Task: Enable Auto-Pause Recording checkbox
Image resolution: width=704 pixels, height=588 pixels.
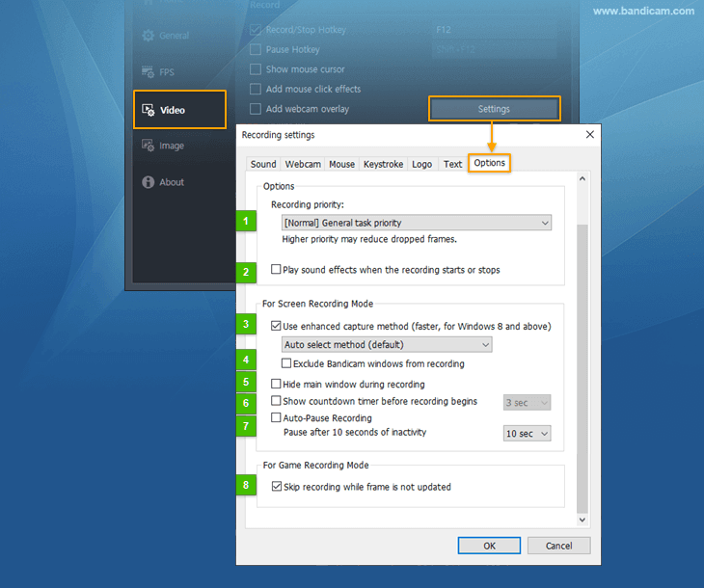Action: (x=276, y=417)
